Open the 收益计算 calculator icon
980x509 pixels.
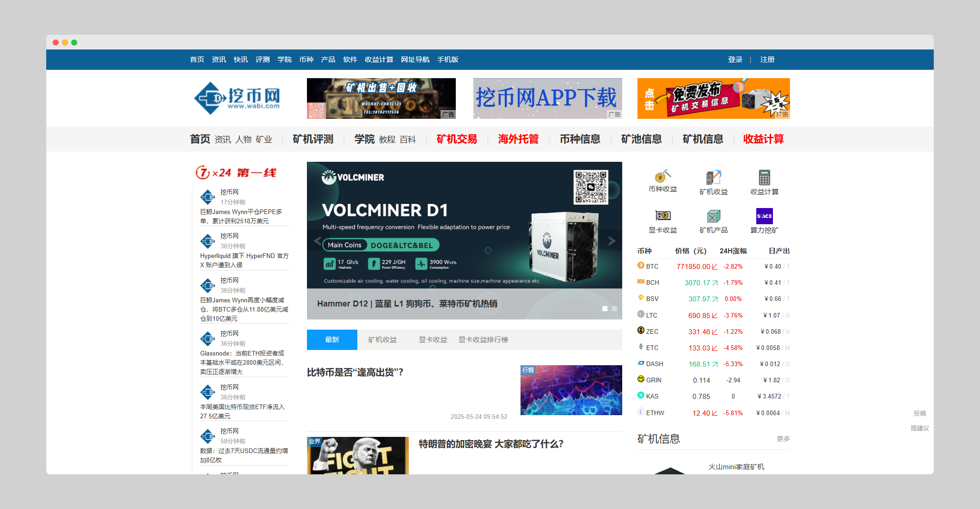coord(765,180)
